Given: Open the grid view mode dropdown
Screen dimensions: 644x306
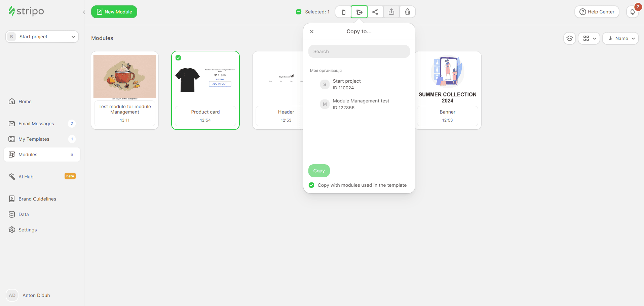Looking at the screenshot, I should click(589, 38).
